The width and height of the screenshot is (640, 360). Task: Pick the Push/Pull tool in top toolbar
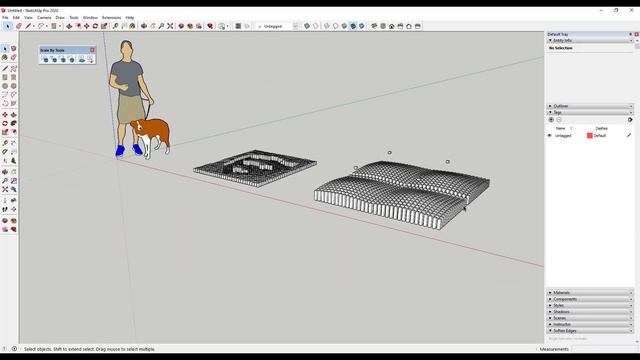pyautogui.click(x=69, y=26)
